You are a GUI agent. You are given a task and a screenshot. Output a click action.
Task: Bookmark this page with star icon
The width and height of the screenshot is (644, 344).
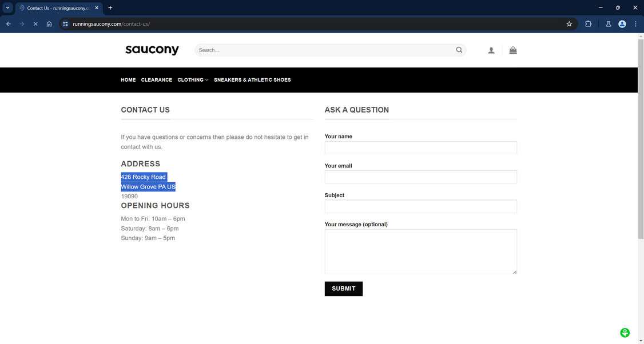569,24
